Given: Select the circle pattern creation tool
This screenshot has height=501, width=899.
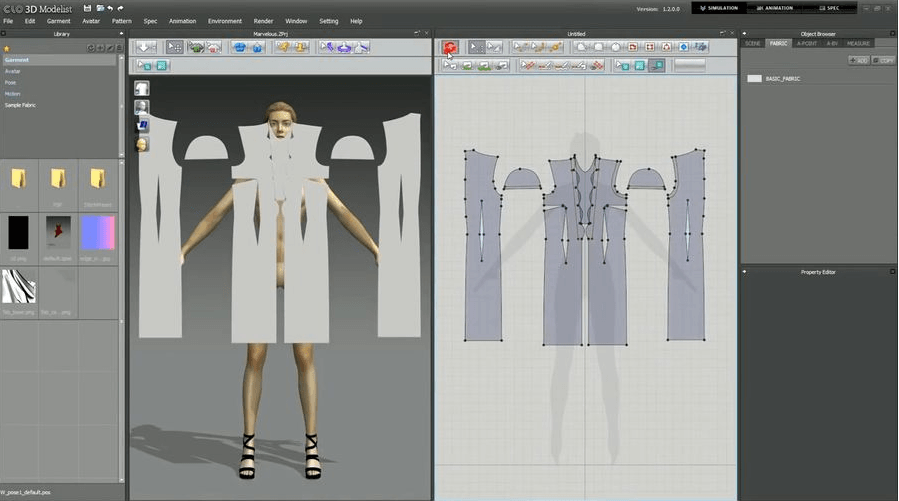Looking at the screenshot, I should pyautogui.click(x=616, y=47).
